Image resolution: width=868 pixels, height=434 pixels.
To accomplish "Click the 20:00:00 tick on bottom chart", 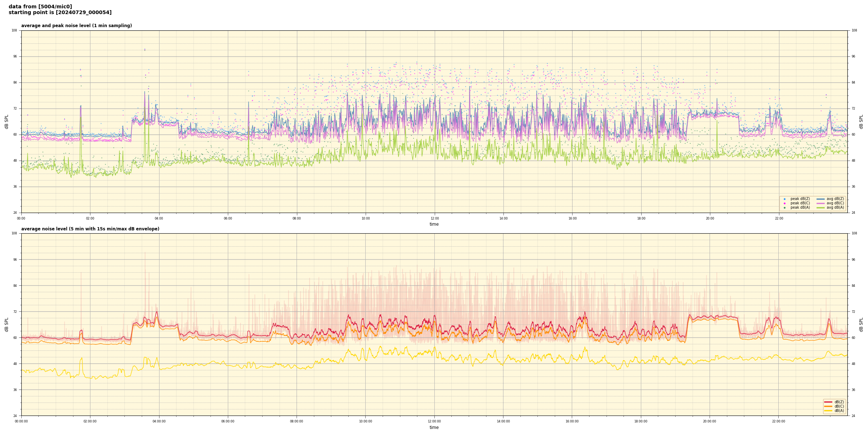I will (710, 421).
